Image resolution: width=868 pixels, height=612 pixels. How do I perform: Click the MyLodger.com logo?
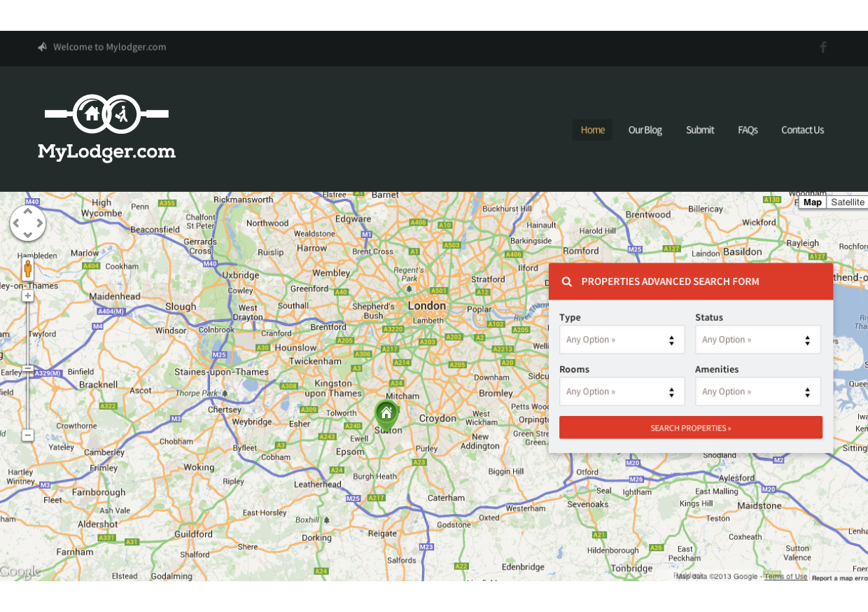[106, 128]
